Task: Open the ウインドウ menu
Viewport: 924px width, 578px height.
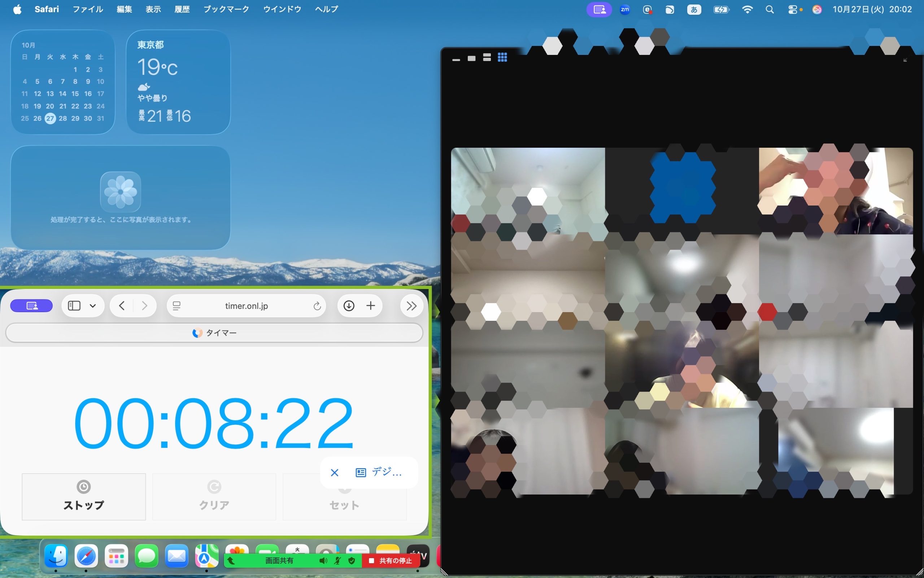Action: coord(282,9)
